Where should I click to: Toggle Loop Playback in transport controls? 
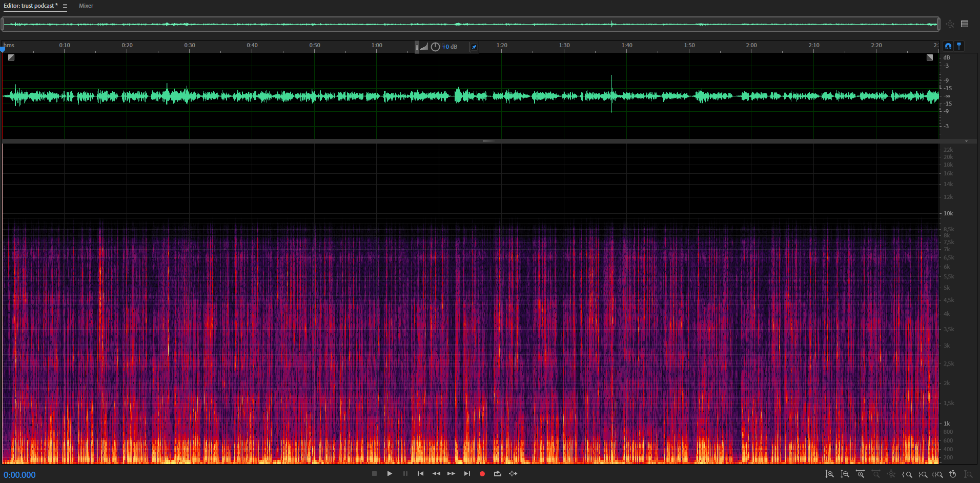pos(497,474)
